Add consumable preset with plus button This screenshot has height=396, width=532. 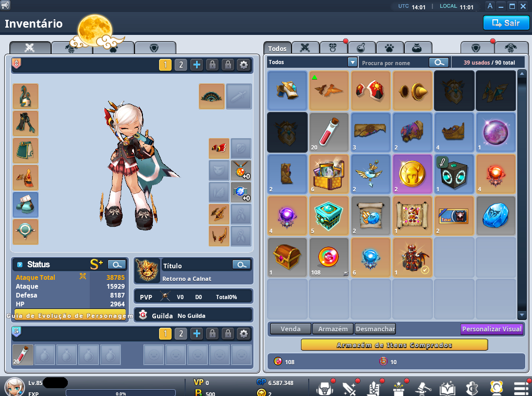point(197,333)
